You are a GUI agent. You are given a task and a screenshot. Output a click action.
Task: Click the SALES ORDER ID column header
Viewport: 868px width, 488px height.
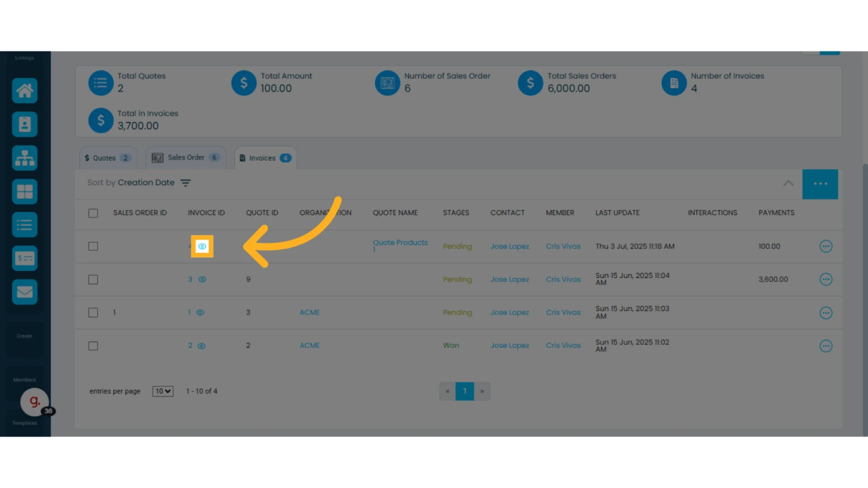tap(140, 213)
